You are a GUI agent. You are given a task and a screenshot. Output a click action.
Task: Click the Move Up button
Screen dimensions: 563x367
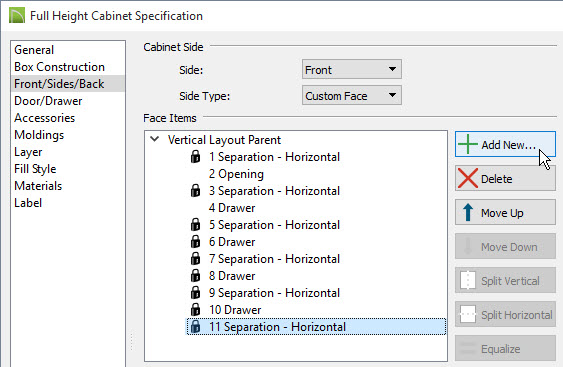(x=505, y=213)
